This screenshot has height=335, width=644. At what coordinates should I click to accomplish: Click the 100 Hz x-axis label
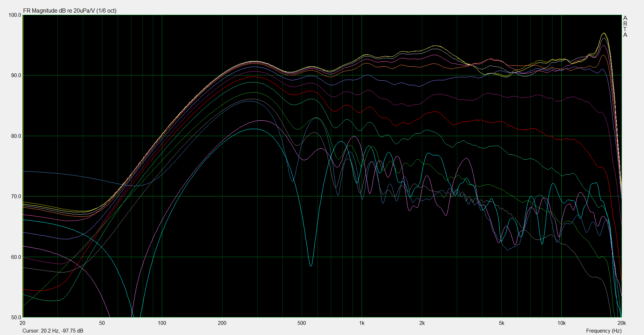click(x=162, y=323)
